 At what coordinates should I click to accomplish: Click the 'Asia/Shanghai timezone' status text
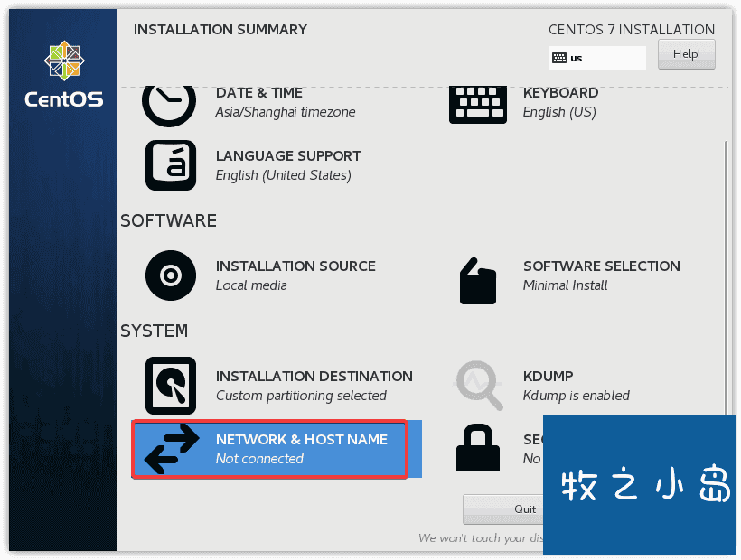coord(286,112)
